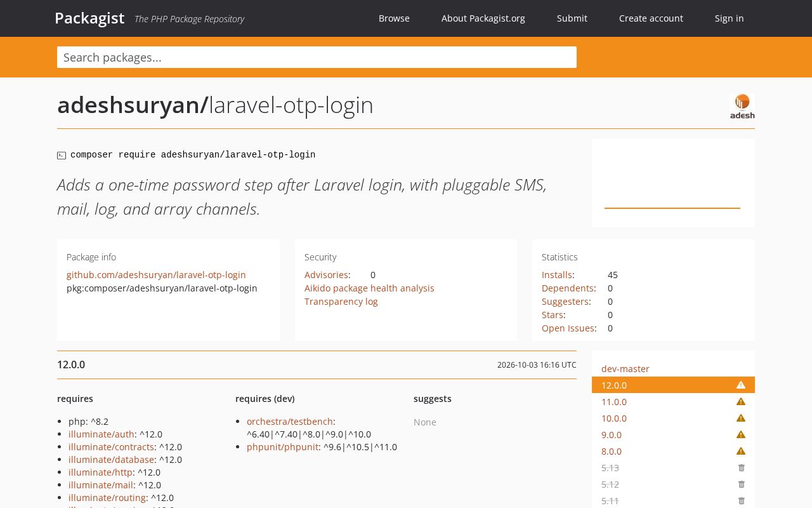
Task: Select version 12.0.0 in list
Action: point(614,385)
